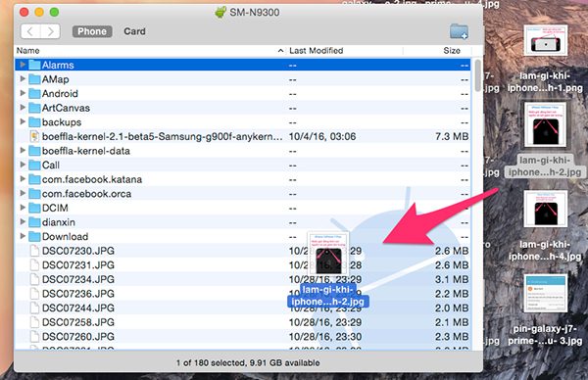Viewport: 588px width, 380px height.
Task: Click the DSC07230.JPG file icon
Action: tap(34, 251)
